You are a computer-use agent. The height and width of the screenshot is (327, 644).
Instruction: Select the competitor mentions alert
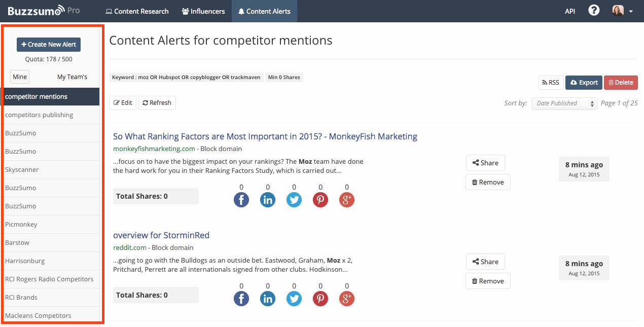coord(51,96)
